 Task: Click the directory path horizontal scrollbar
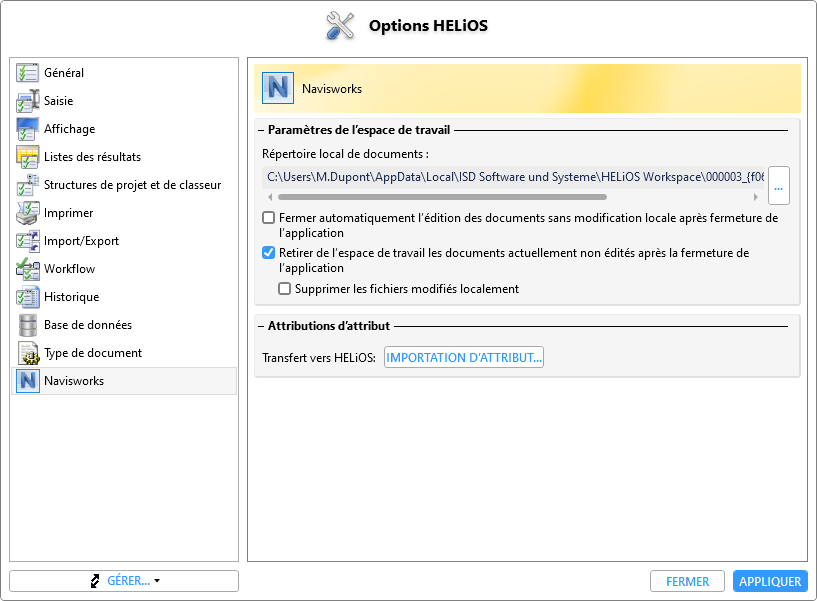point(440,197)
